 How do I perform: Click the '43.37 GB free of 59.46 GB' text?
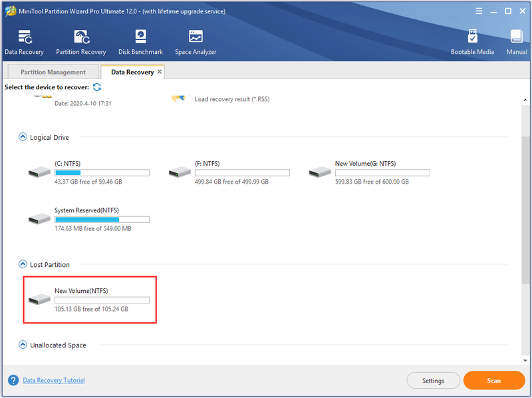pyautogui.click(x=88, y=182)
